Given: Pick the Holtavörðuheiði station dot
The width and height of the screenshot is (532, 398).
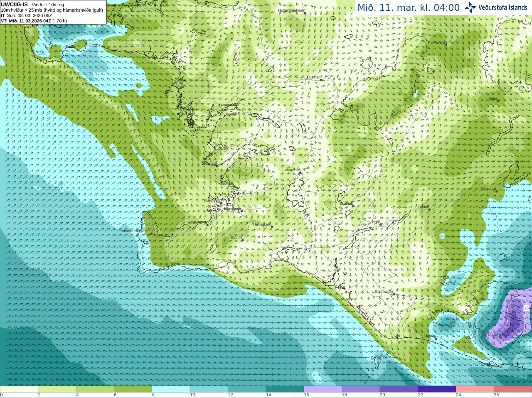Looking at the screenshot, I should (305, 13).
